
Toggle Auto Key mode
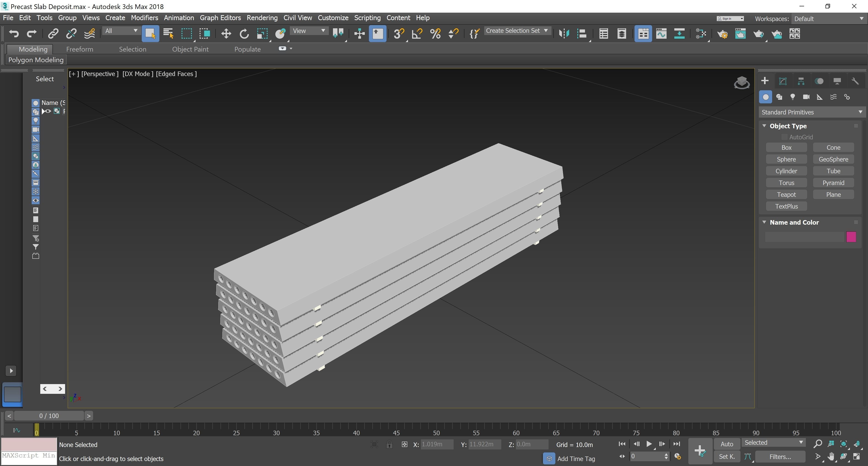coord(727,444)
